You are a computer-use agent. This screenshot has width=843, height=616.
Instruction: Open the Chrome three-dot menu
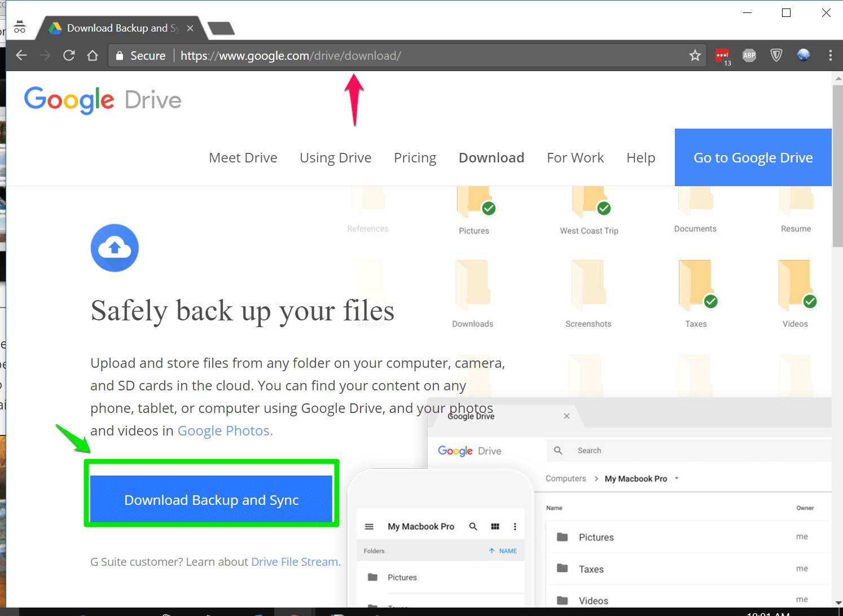(830, 55)
